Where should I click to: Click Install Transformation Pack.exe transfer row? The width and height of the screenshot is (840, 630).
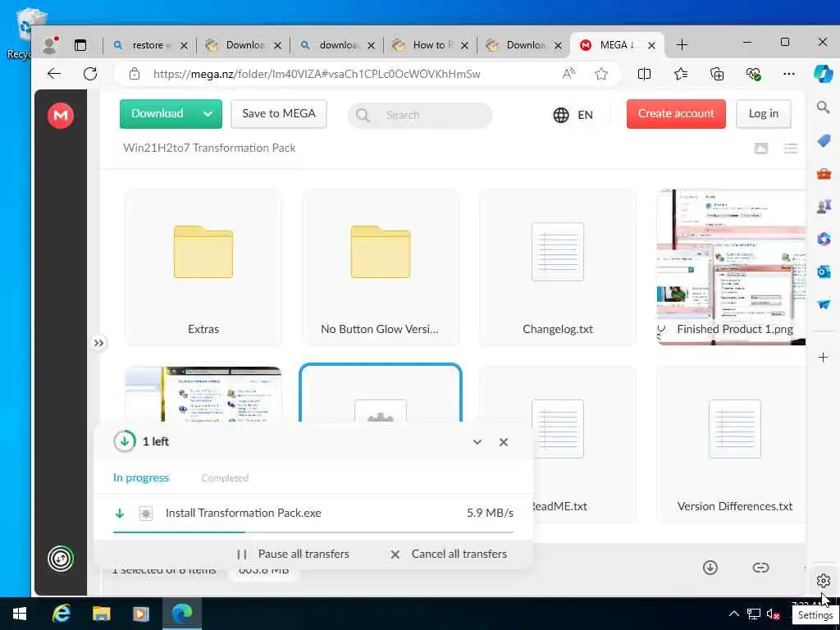coord(313,514)
